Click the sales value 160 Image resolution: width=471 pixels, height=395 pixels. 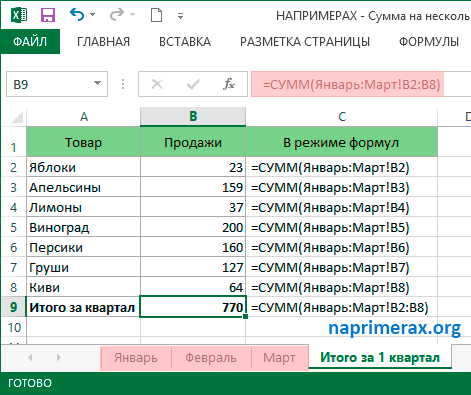(193, 247)
